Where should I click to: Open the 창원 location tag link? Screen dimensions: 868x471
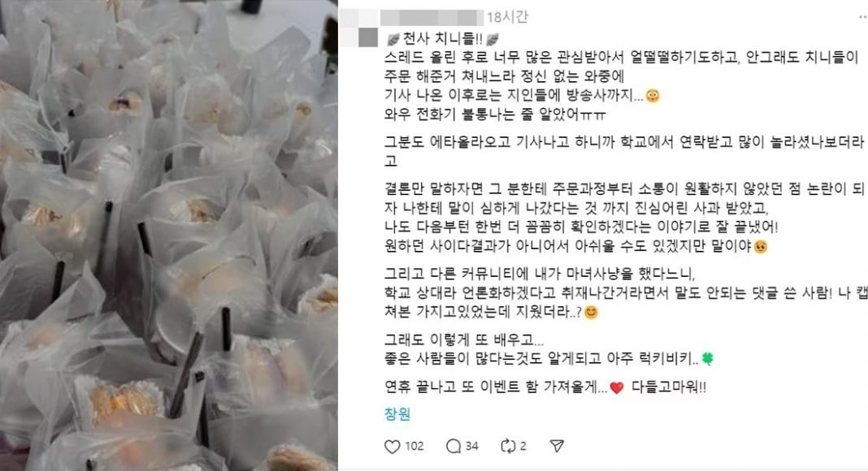tap(397, 414)
